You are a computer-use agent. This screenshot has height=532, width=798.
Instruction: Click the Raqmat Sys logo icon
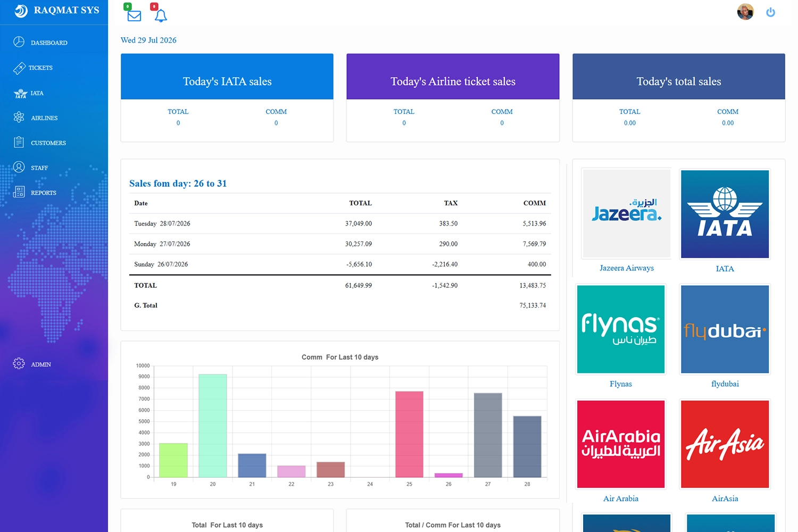21,11
